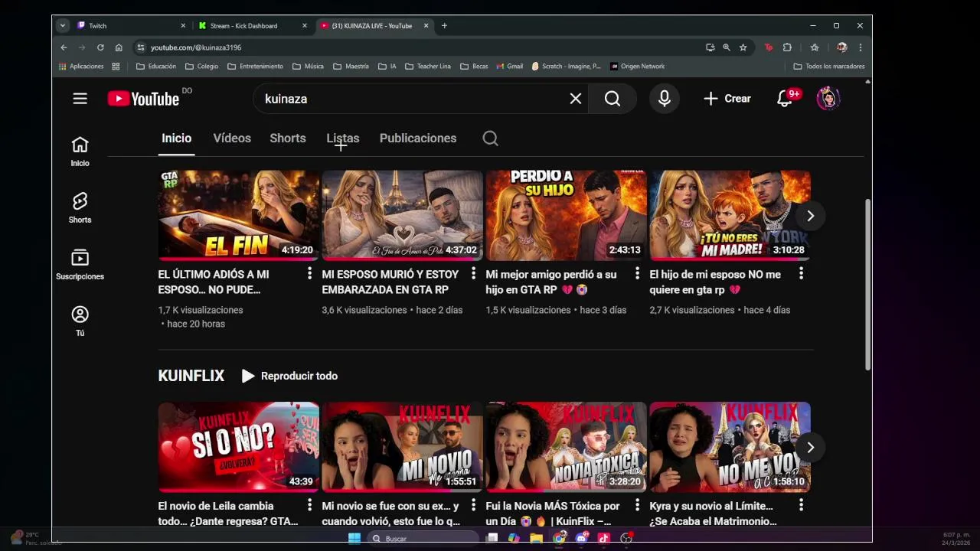Image resolution: width=980 pixels, height=551 pixels.
Task: Open options for MI ESPOSO MURIÓ video
Action: click(474, 273)
